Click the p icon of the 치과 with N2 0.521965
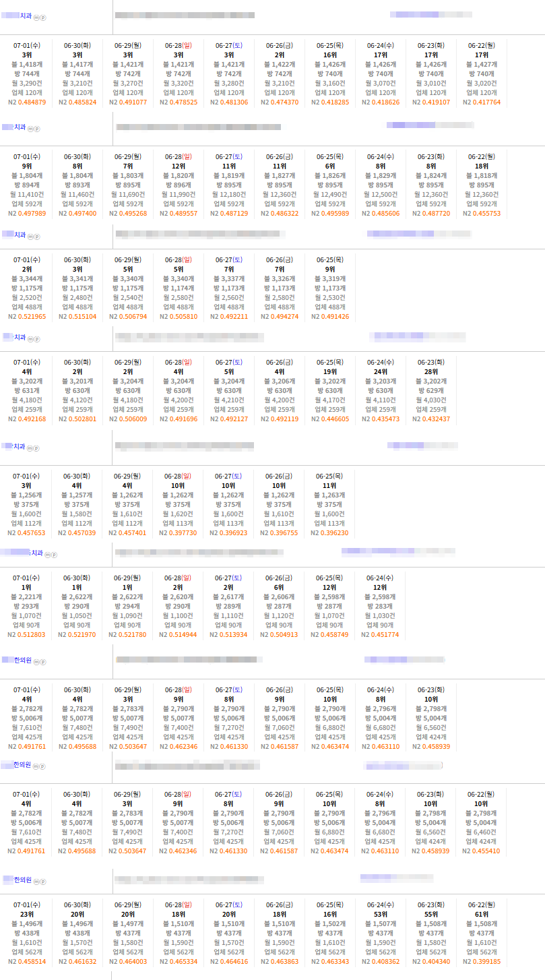The image size is (545, 980). point(37,236)
